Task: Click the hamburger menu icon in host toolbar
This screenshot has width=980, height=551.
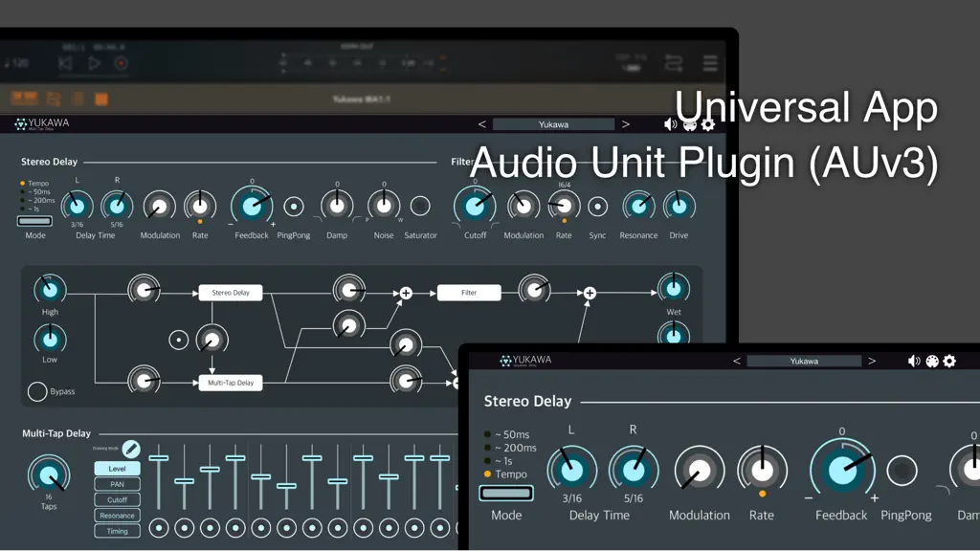Action: [x=710, y=63]
